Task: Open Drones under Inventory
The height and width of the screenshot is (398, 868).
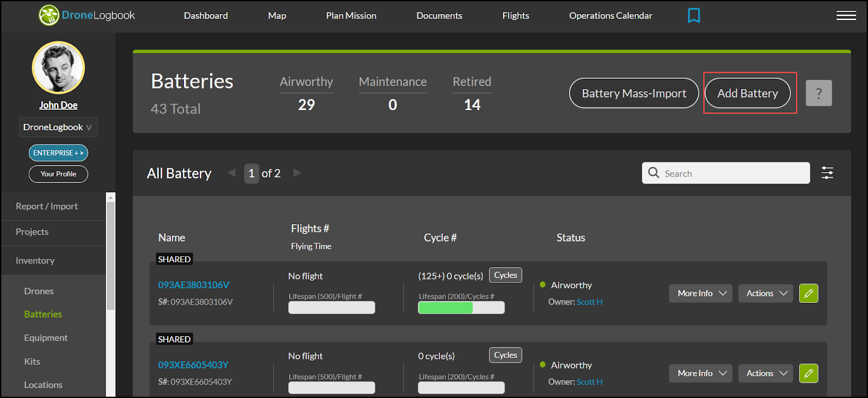Action: coord(39,291)
